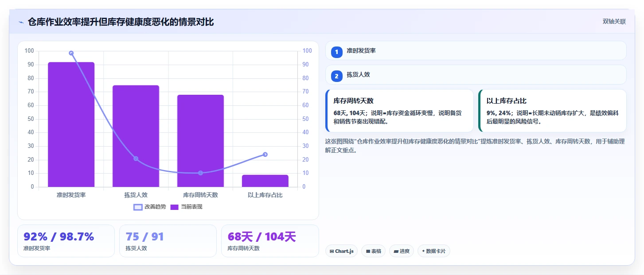
Task: Click the 以上库存占比 x-axis label
Action: [x=265, y=195]
